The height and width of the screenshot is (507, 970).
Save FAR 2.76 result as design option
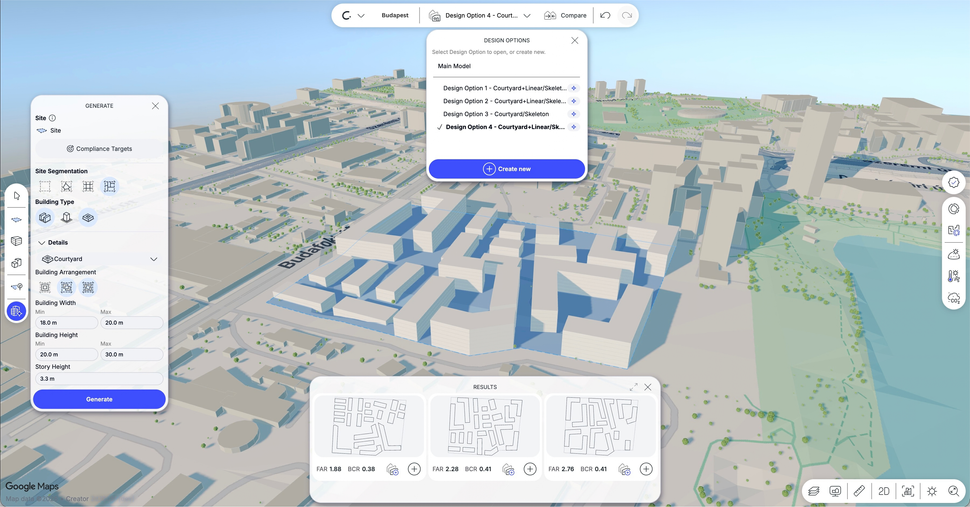coord(624,469)
